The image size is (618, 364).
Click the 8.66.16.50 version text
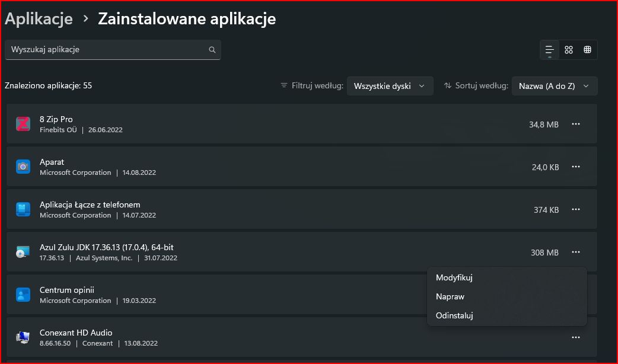(x=55, y=343)
